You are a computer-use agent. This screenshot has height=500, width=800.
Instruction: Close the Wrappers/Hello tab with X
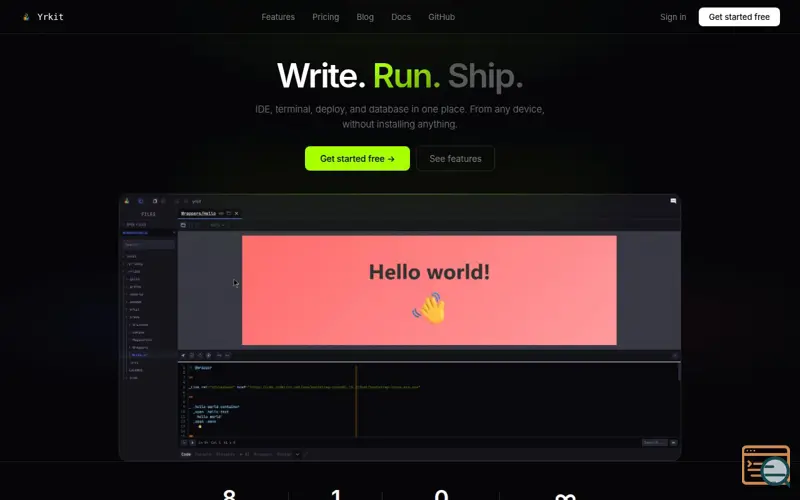(x=236, y=213)
